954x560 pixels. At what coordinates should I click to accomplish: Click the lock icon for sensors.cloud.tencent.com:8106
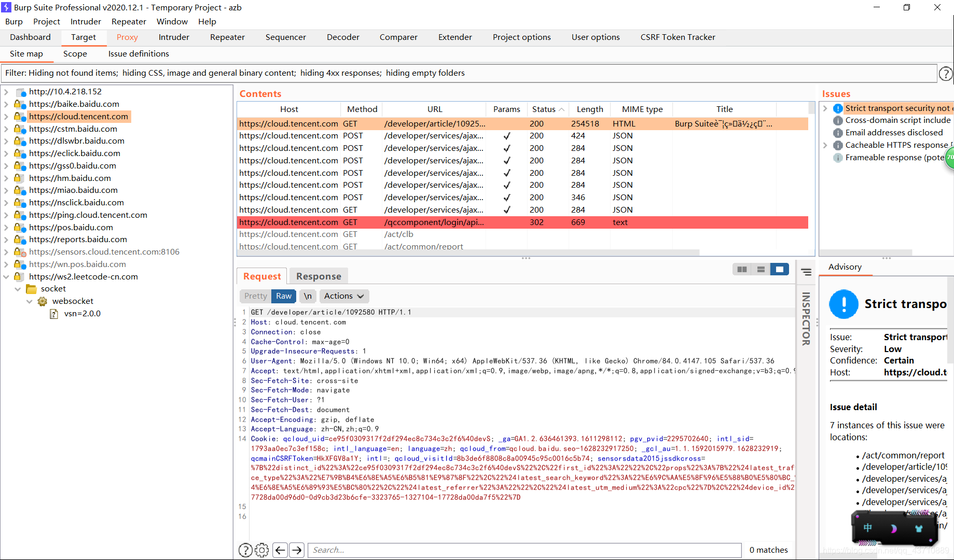click(20, 252)
